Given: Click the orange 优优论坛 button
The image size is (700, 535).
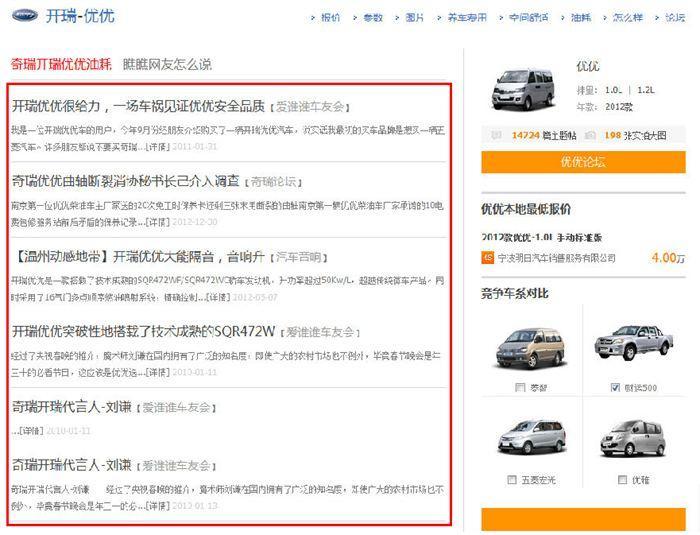Looking at the screenshot, I should click(583, 162).
